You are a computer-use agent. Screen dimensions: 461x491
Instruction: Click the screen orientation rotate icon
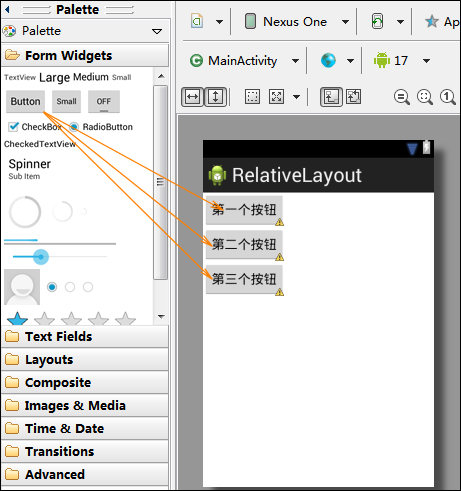point(377,22)
